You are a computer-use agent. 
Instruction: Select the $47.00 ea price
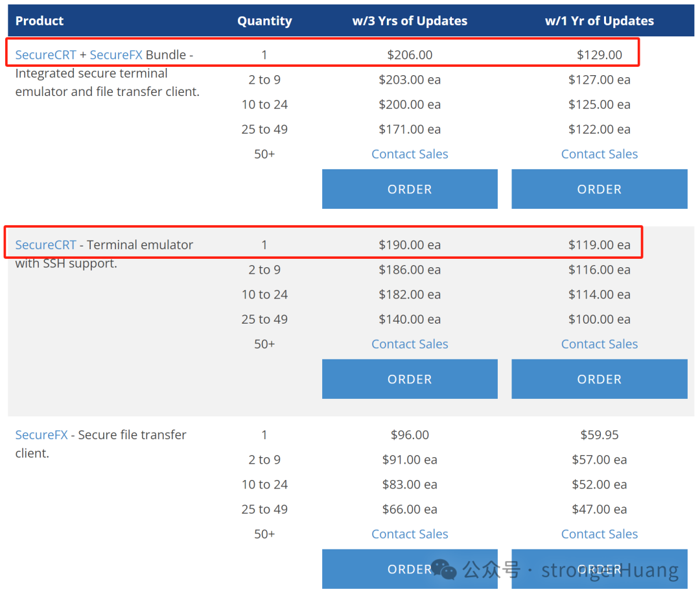point(600,509)
